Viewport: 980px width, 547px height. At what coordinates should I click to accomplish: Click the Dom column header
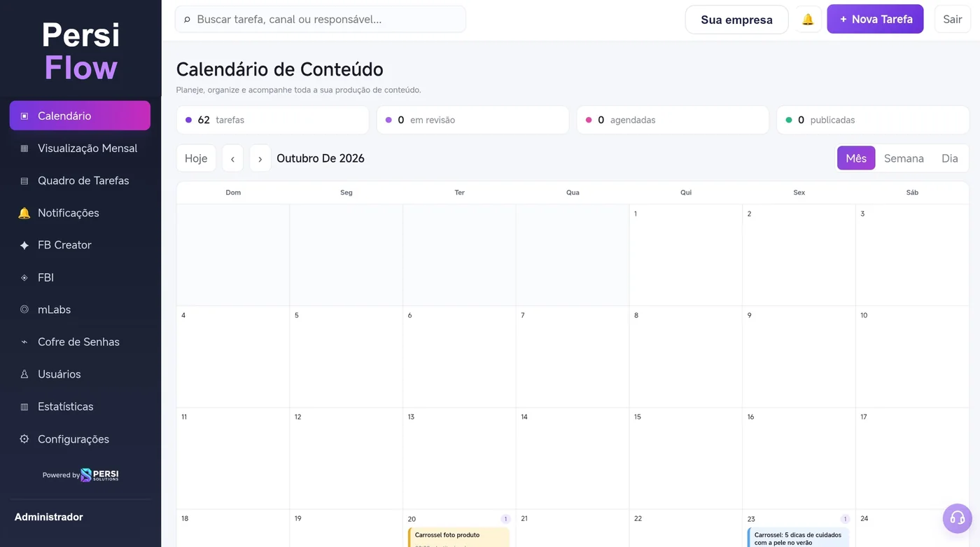[233, 193]
